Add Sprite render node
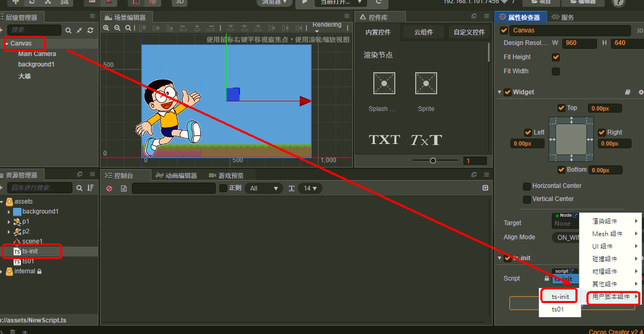644x334 pixels. pyautogui.click(x=426, y=83)
